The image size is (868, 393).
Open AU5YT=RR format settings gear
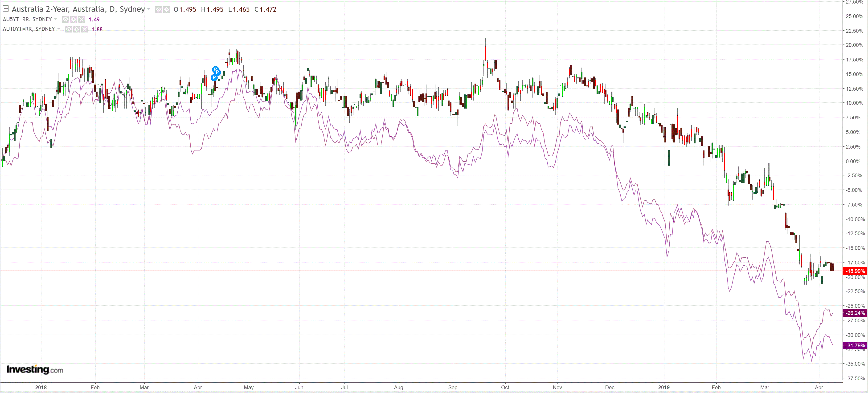[x=74, y=20]
